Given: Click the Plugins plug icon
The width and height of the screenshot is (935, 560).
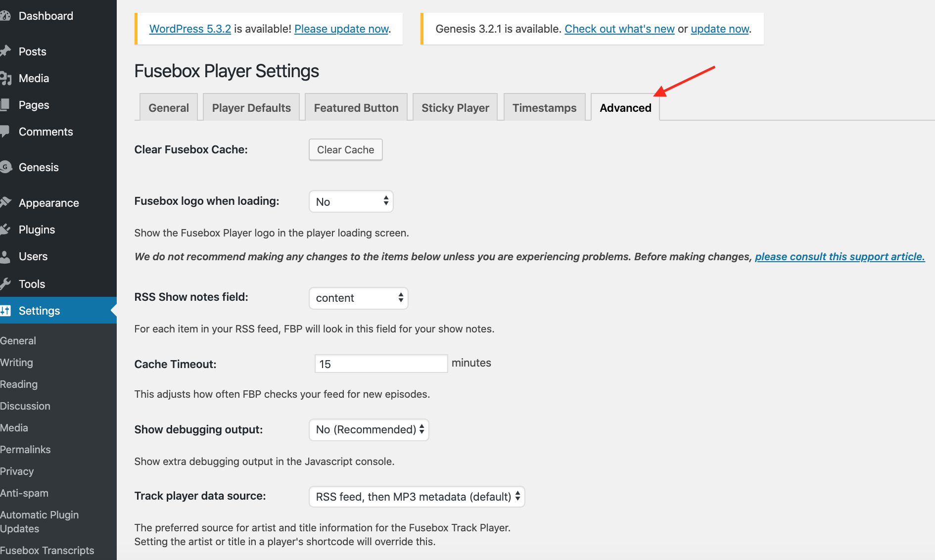Looking at the screenshot, I should 5,230.
